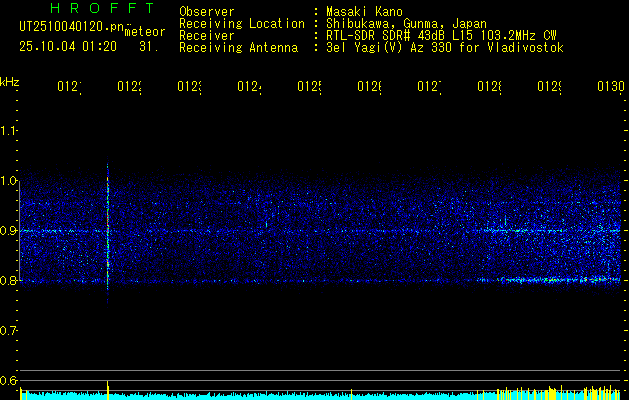This screenshot has height=400, width=629.
Task: Click the 'Receiving Antenna' field label
Action: pos(239,48)
